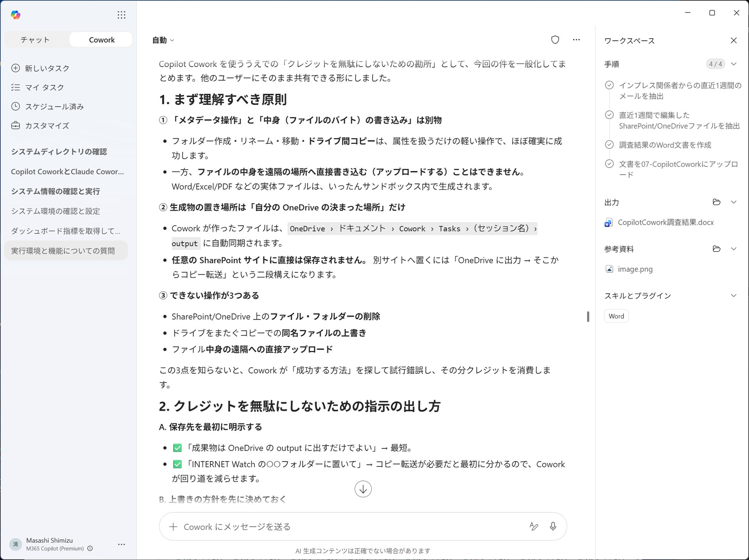
Task: Click the user avatar 清
Action: (16, 544)
